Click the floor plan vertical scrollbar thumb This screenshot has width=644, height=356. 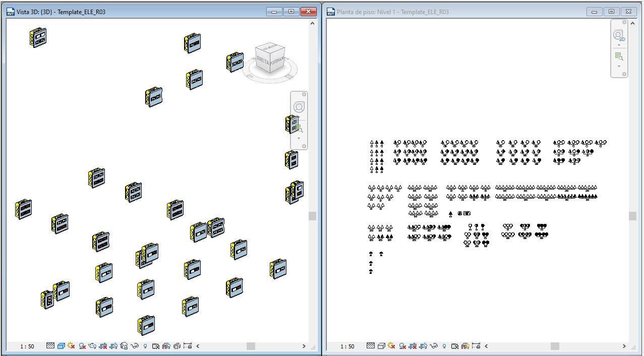point(633,216)
